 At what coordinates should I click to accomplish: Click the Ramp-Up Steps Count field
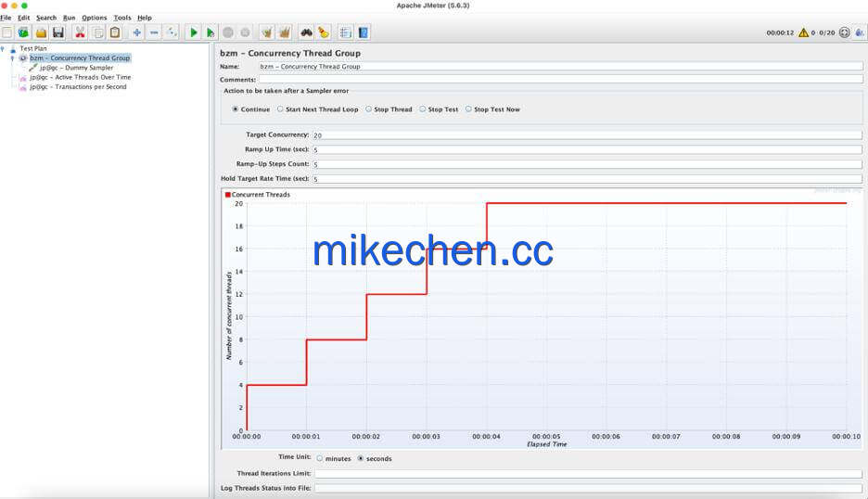[x=587, y=164]
